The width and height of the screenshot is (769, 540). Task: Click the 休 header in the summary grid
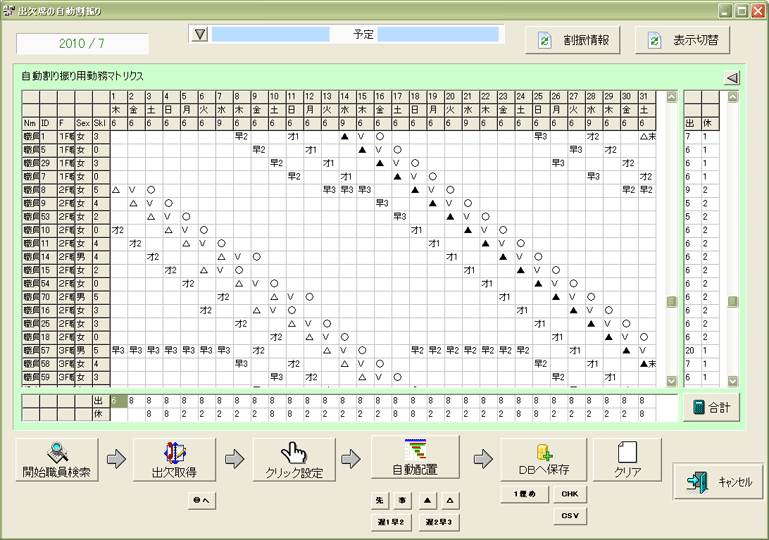(x=709, y=123)
